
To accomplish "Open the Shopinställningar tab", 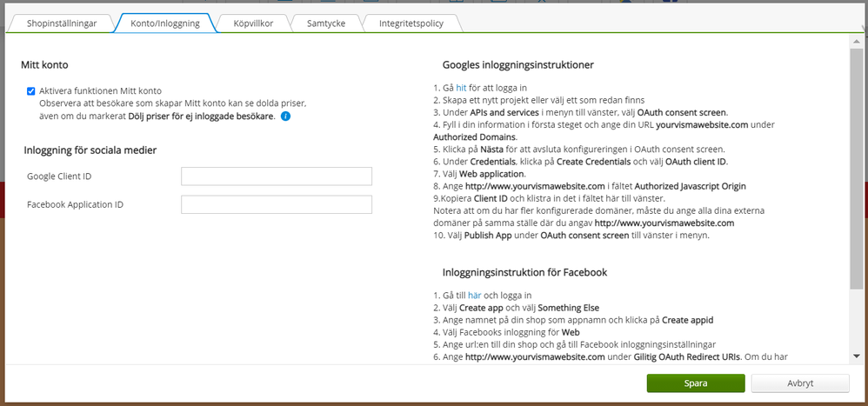I will [62, 23].
